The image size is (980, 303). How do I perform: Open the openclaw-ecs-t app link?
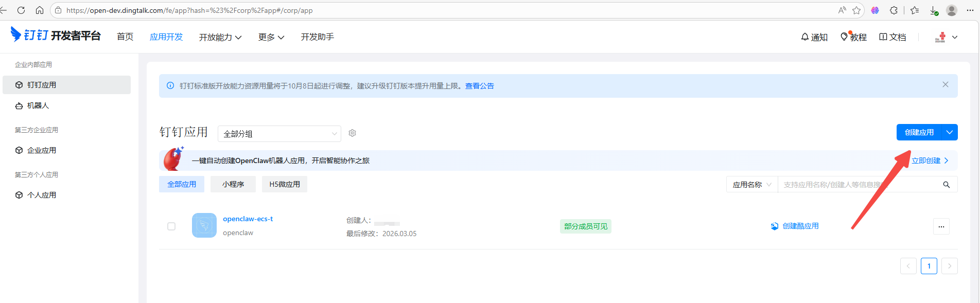[x=248, y=219]
